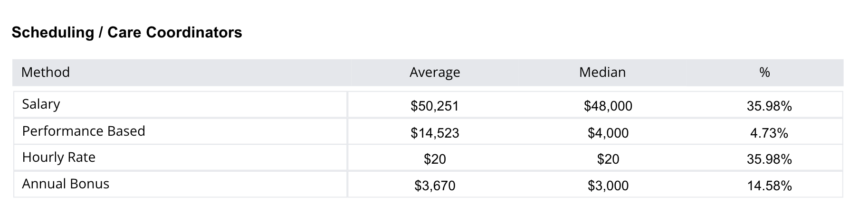Click the 4.73% percentage cell

769,133
